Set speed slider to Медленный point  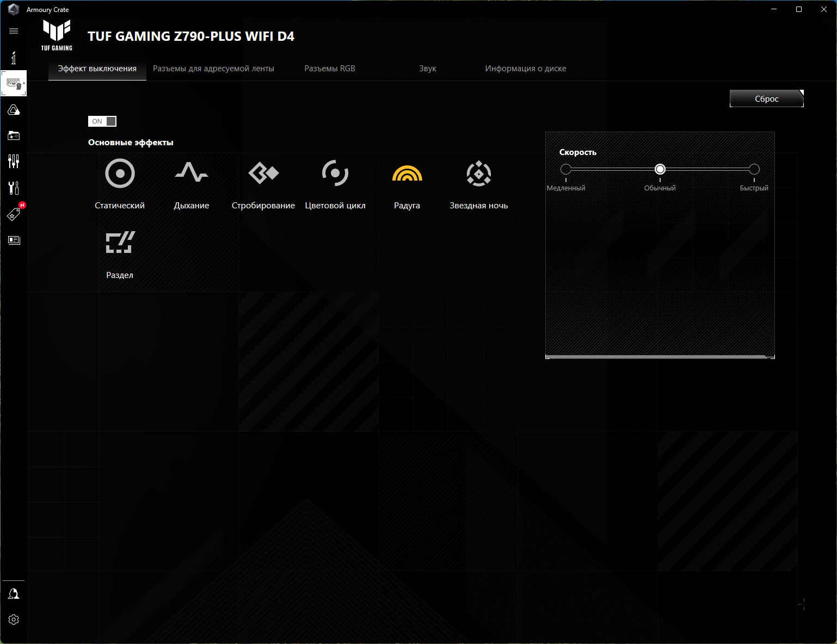[x=566, y=169]
